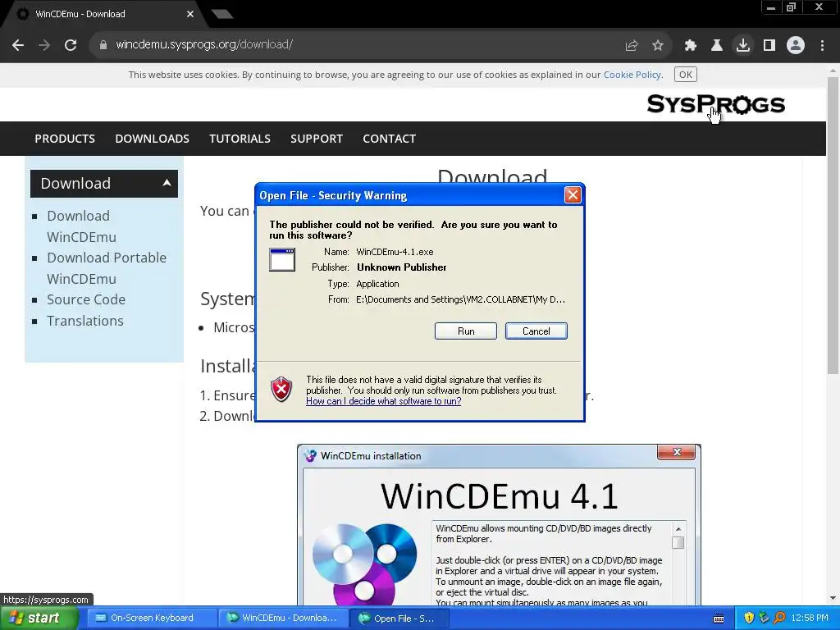This screenshot has height=630, width=840.
Task: Open the CONTACT menu
Action: tap(390, 139)
